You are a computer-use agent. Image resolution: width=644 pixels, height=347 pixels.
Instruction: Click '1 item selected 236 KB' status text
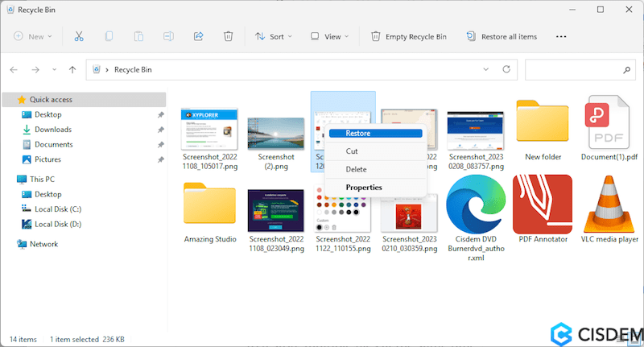[x=87, y=339]
